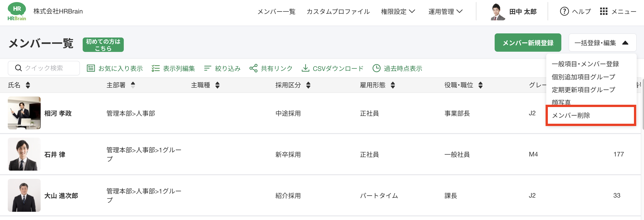Click the favorites display list icon

pos(90,68)
